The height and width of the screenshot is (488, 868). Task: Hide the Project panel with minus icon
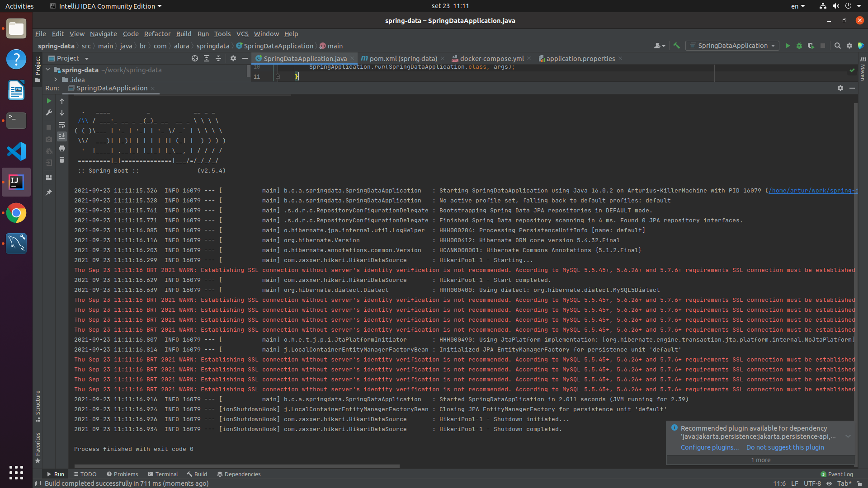point(245,58)
